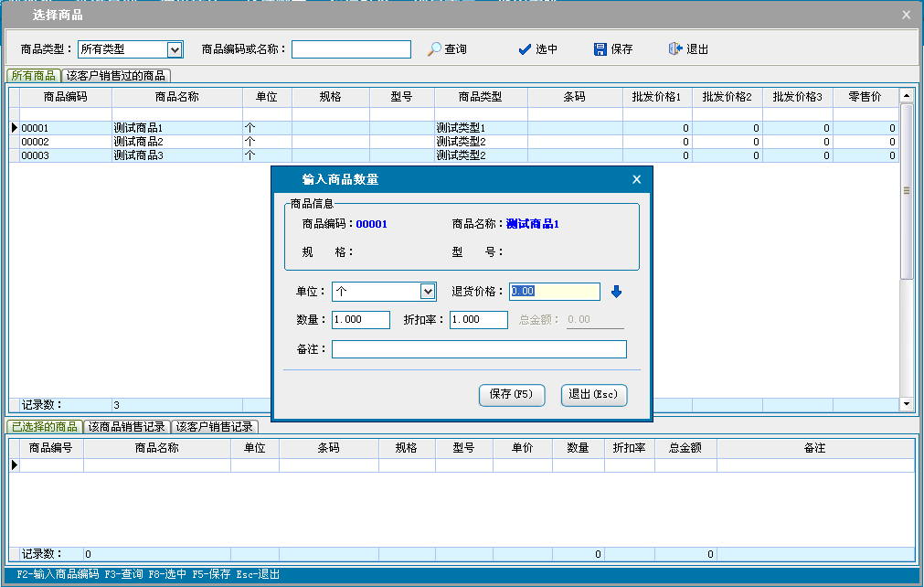Click the 折扣率 discount rate field
The image size is (924, 587).
478,320
